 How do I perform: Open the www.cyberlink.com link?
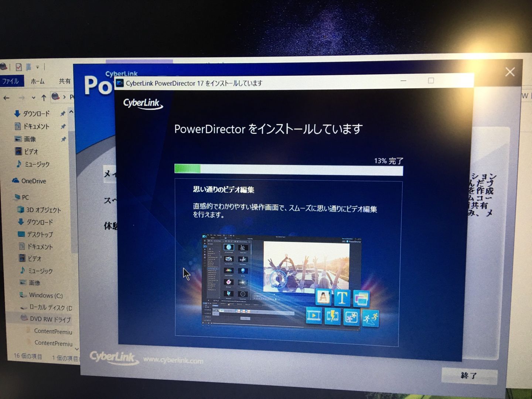(173, 360)
